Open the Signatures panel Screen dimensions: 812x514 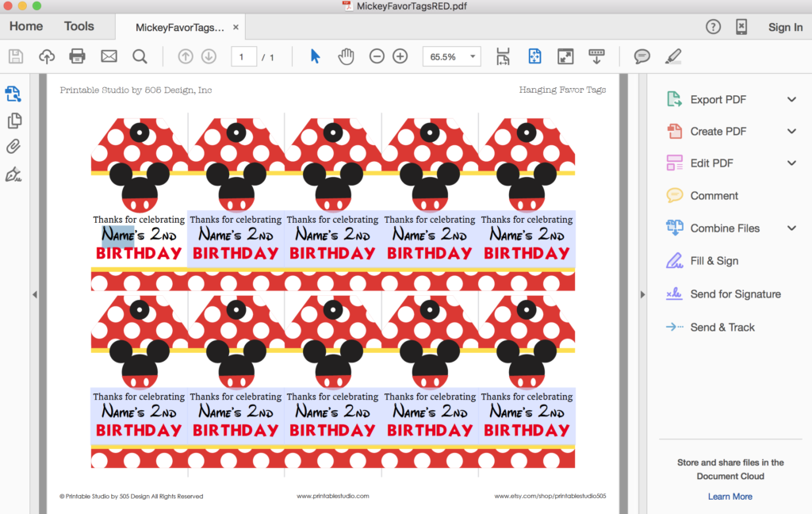[14, 174]
